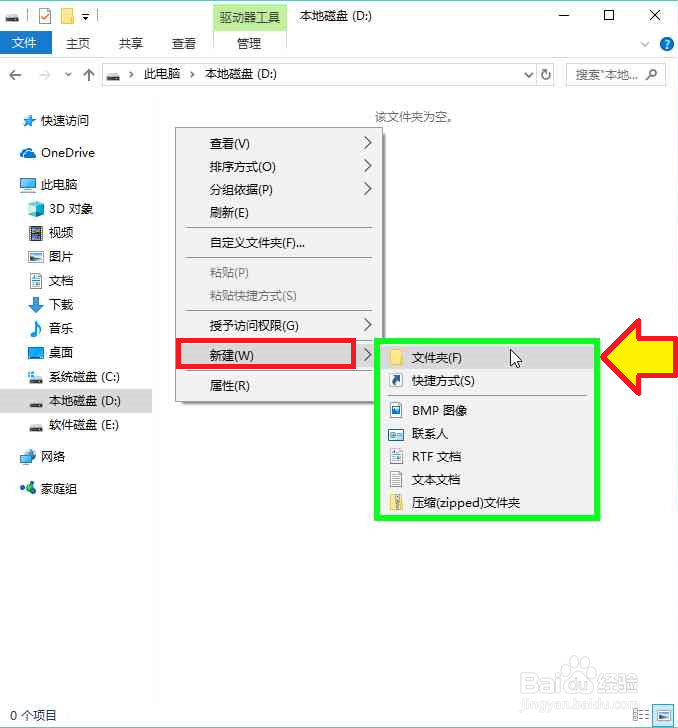Expand the ribbon with the chevron
This screenshot has height=728, width=678.
pos(645,45)
